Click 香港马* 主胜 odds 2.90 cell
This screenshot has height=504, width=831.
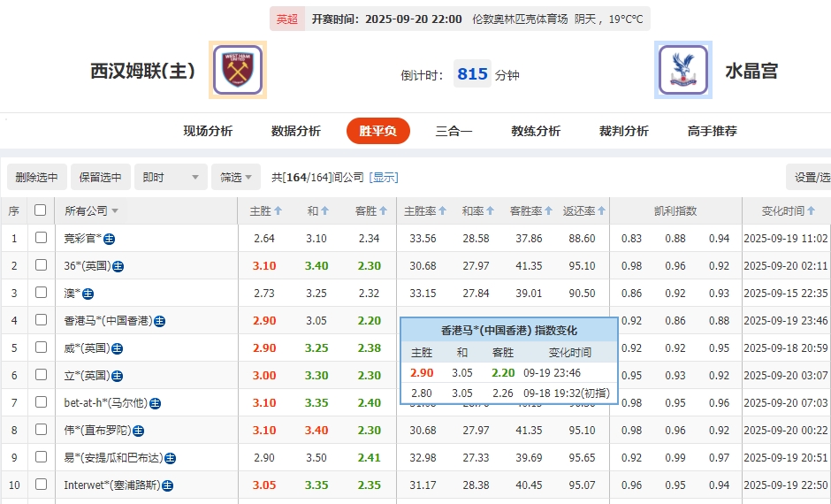point(264,321)
